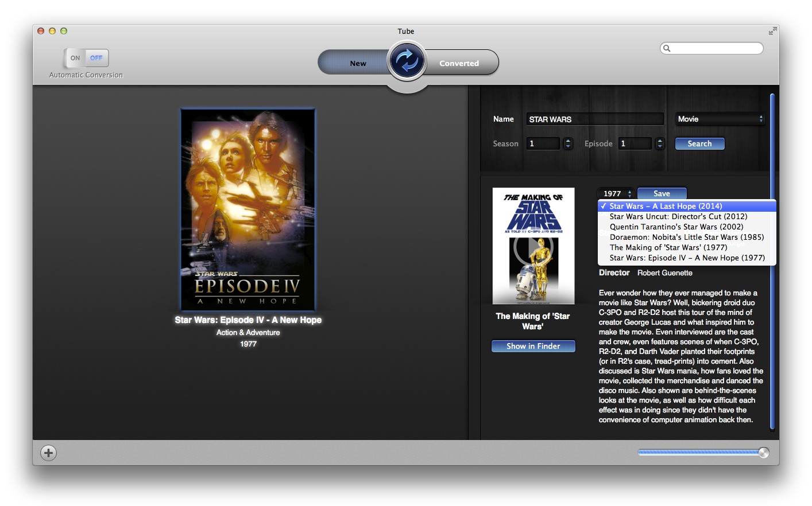Click the Episode stepper arrows
Viewport: 812px width, 506px height.
(x=660, y=143)
